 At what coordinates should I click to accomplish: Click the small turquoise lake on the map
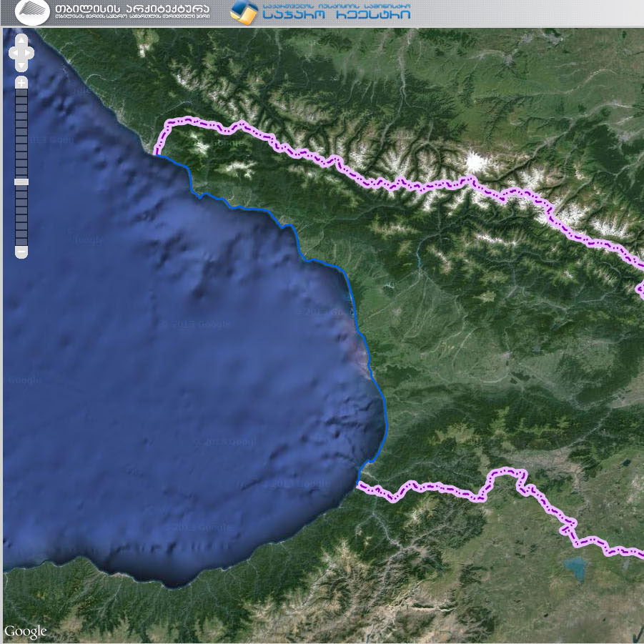point(575,568)
